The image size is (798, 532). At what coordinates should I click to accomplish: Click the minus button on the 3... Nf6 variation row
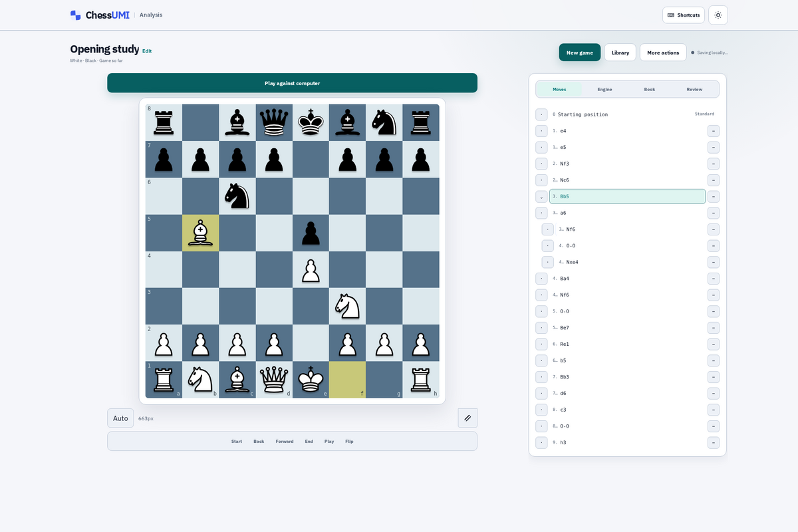tap(713, 229)
